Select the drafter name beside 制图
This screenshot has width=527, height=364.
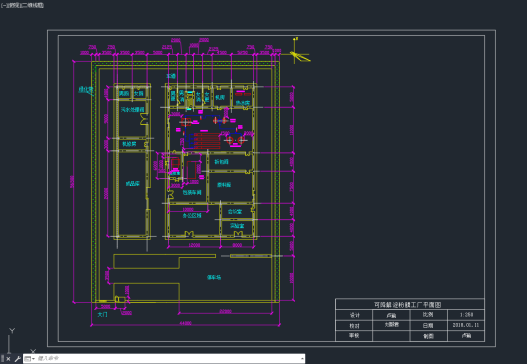click(x=466, y=335)
